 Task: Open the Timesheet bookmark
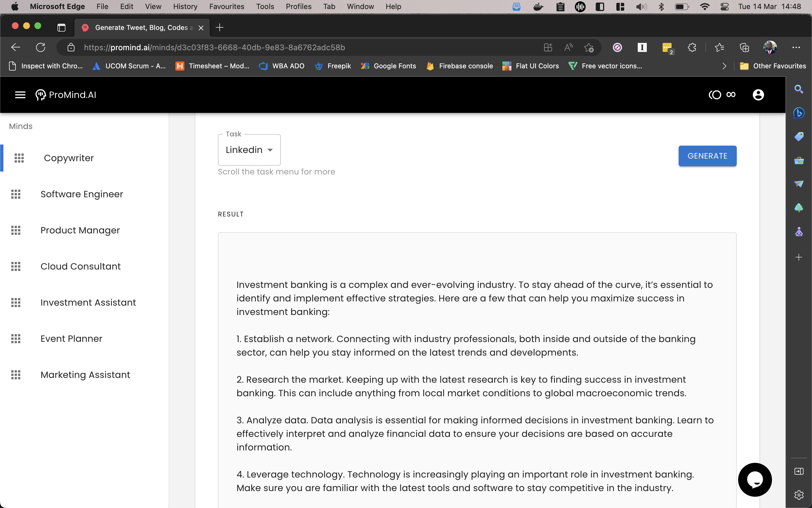pos(212,66)
